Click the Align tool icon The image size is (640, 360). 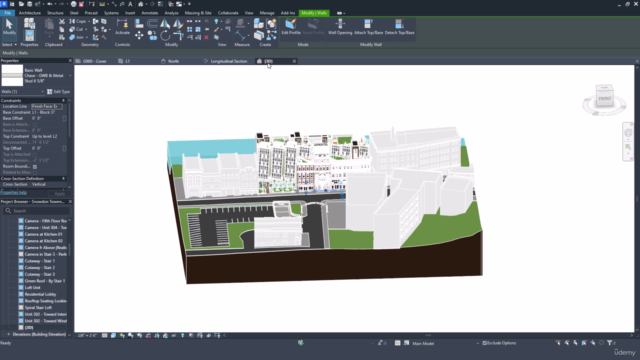(139, 24)
